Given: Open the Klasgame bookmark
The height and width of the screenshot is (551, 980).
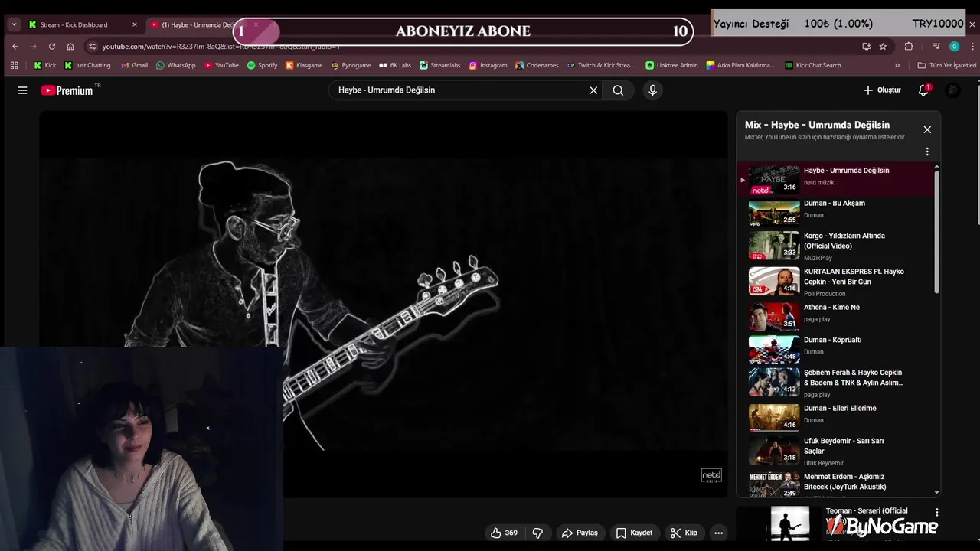Looking at the screenshot, I should (x=305, y=65).
